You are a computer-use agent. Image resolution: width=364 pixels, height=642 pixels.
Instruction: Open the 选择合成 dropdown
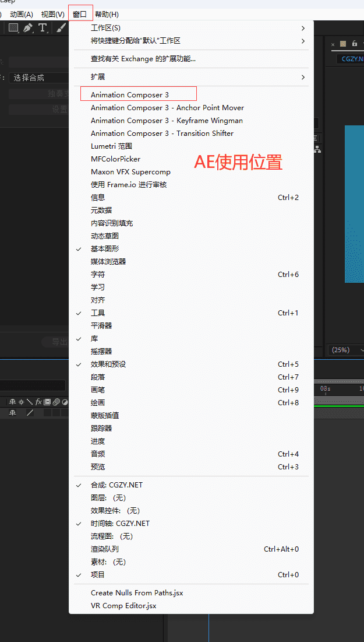click(x=39, y=78)
